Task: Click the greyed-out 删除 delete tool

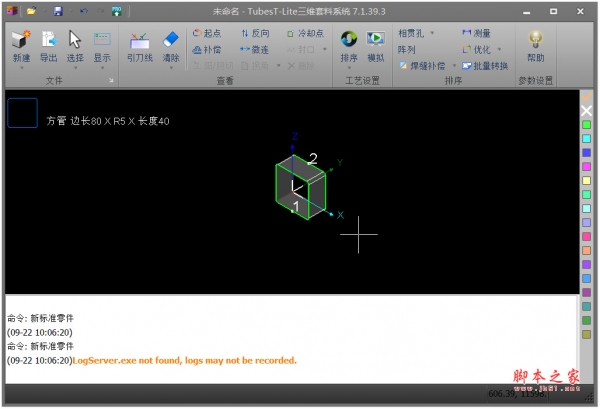Action: [x=302, y=66]
